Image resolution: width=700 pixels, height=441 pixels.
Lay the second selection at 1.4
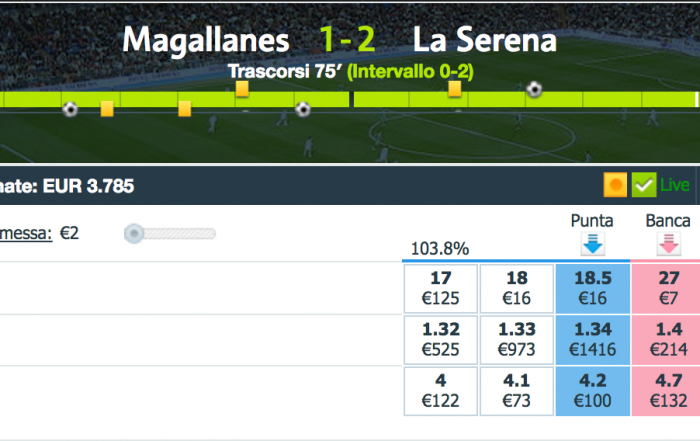pyautogui.click(x=666, y=340)
